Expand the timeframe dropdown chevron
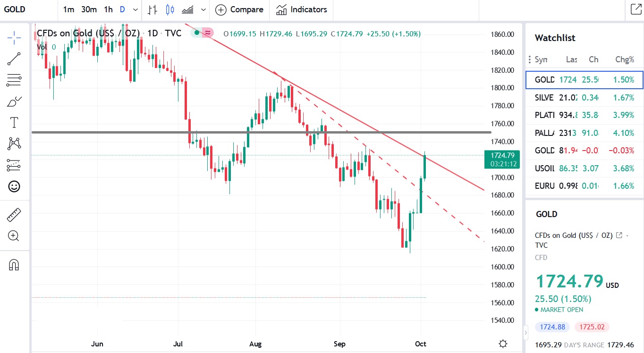Image resolution: width=644 pixels, height=353 pixels. [136, 9]
